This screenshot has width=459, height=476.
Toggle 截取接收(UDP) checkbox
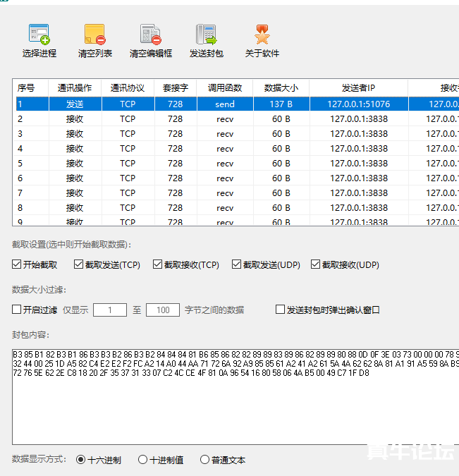(x=315, y=264)
